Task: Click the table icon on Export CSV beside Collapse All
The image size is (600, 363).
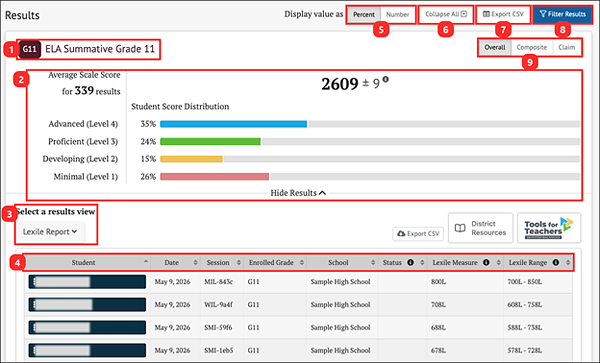Action: coord(486,14)
